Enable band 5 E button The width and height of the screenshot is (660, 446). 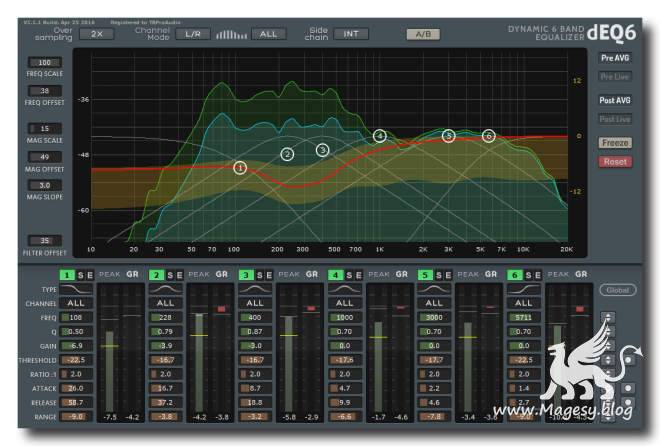click(448, 275)
